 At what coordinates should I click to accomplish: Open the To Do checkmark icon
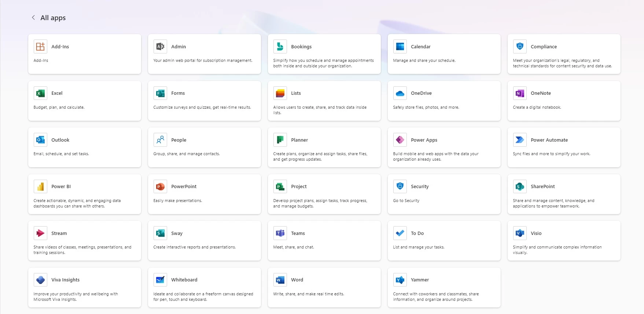[400, 233]
